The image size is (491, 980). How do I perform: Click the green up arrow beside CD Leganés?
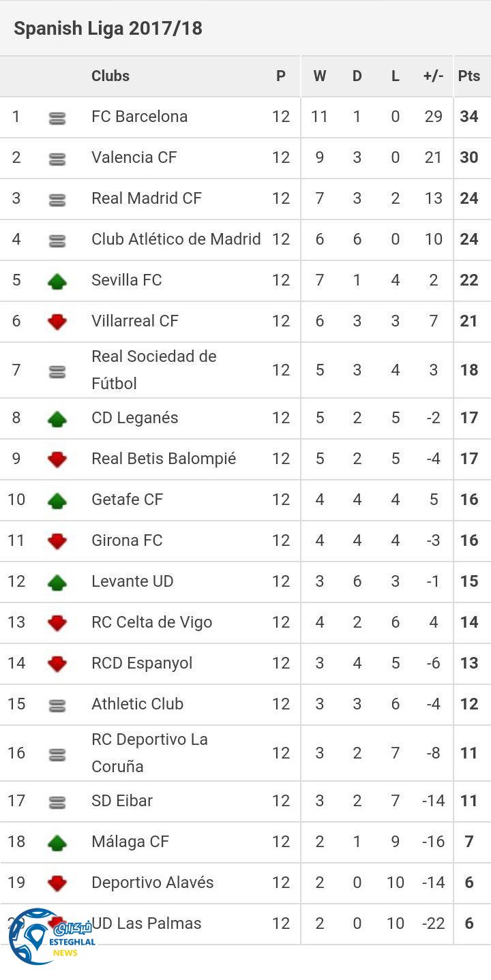point(57,418)
